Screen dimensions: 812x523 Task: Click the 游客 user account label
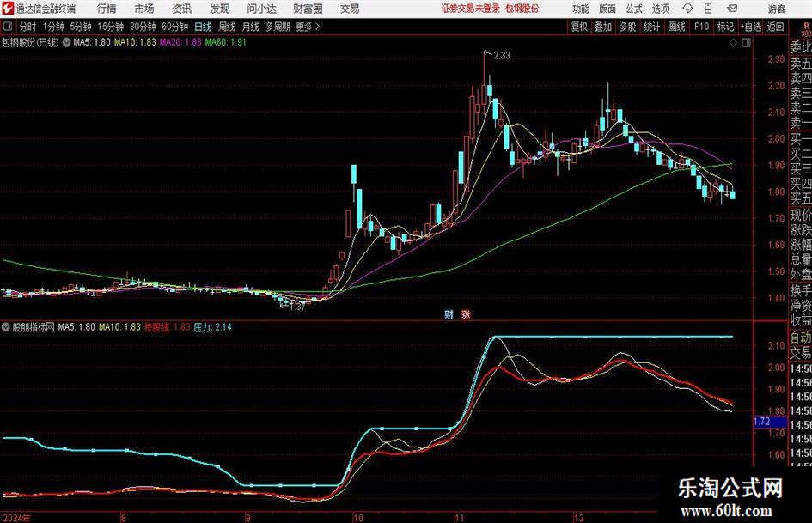tap(776, 9)
